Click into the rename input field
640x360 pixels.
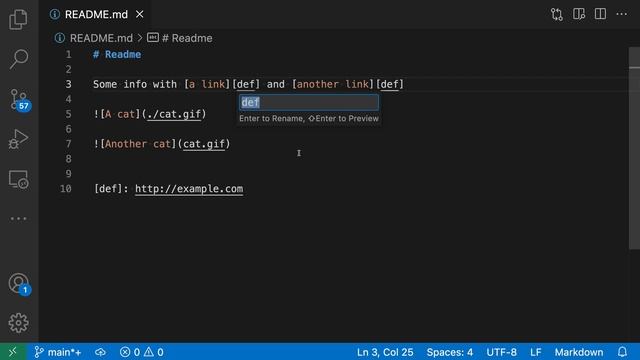309,102
